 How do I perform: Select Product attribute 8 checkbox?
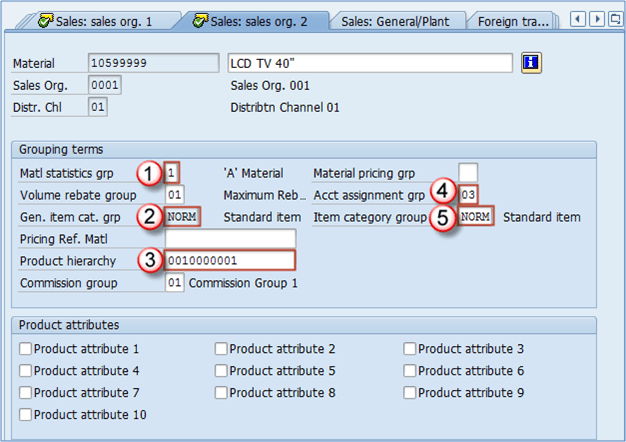pyautogui.click(x=222, y=393)
